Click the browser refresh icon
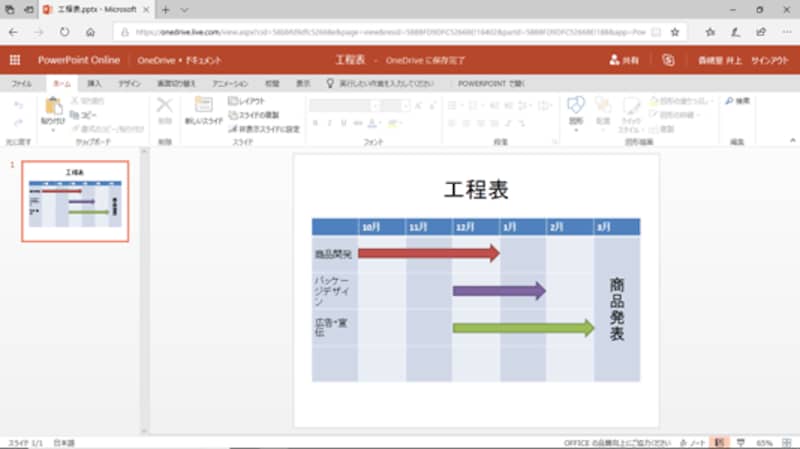The width and height of the screenshot is (800, 449). (65, 32)
